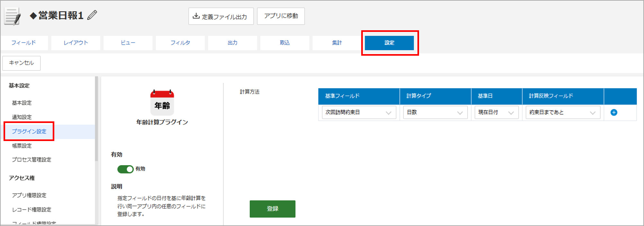
Task: Switch to the 集計 tab
Action: click(337, 43)
